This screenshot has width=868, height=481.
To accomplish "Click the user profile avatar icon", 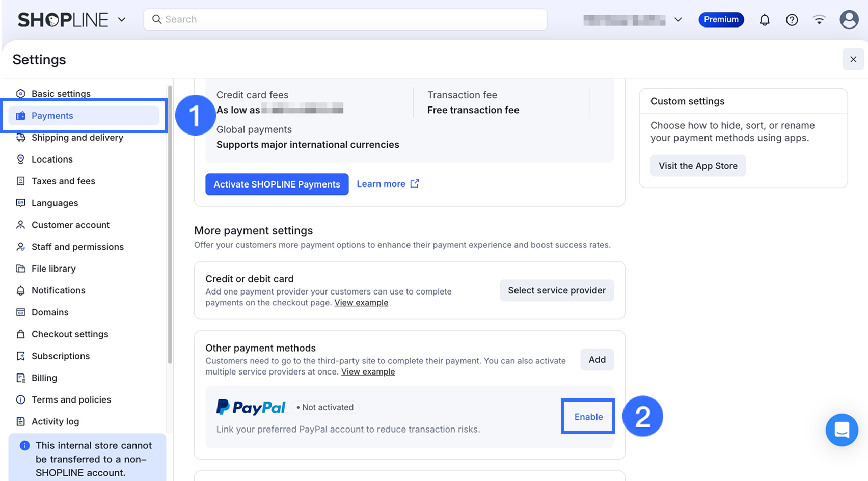I will click(849, 20).
